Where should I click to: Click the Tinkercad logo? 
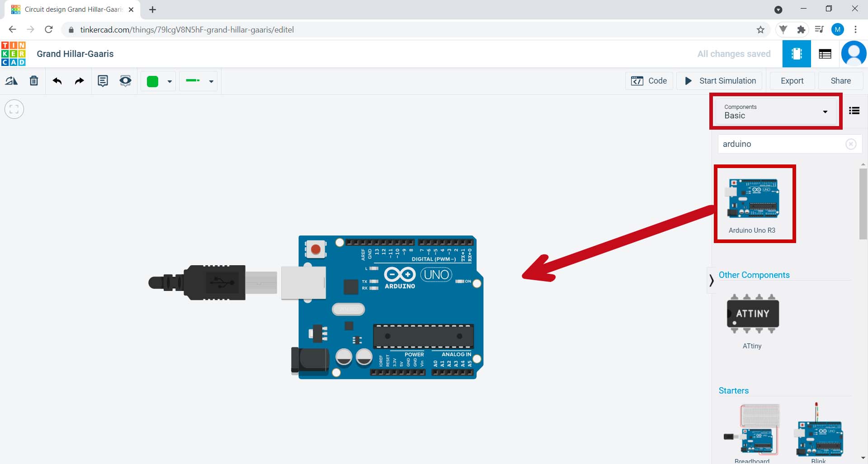[x=14, y=54]
